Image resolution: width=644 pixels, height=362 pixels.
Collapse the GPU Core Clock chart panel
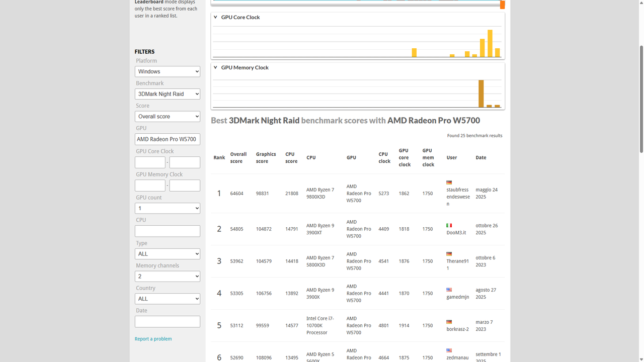click(x=216, y=17)
